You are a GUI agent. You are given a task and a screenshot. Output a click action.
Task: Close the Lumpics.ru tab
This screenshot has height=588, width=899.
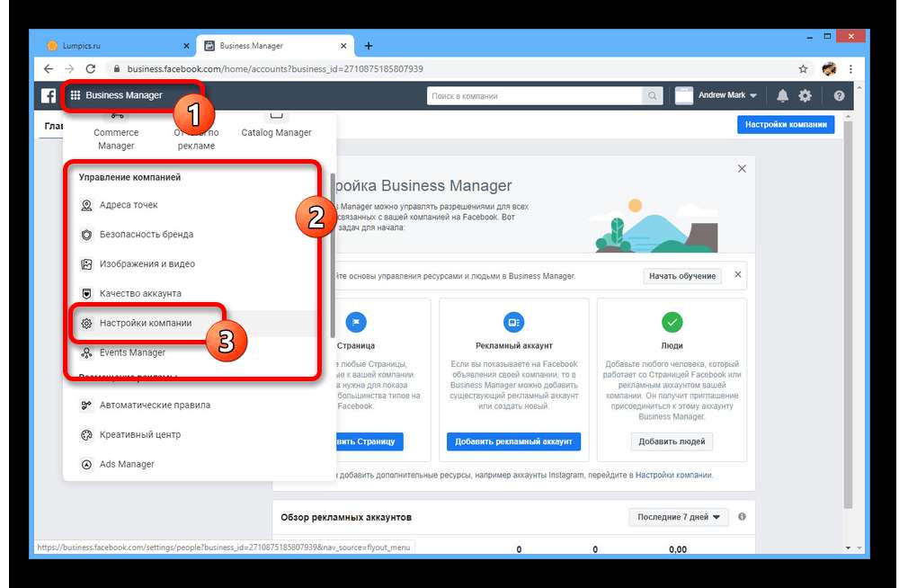(186, 46)
